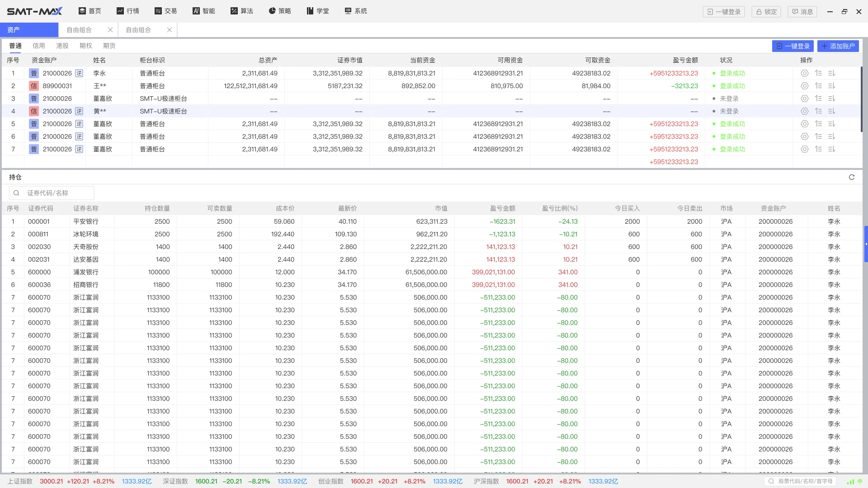This screenshot has width=868, height=488.
Task: Select the 招商银行 holdings row
Action: pos(432,285)
